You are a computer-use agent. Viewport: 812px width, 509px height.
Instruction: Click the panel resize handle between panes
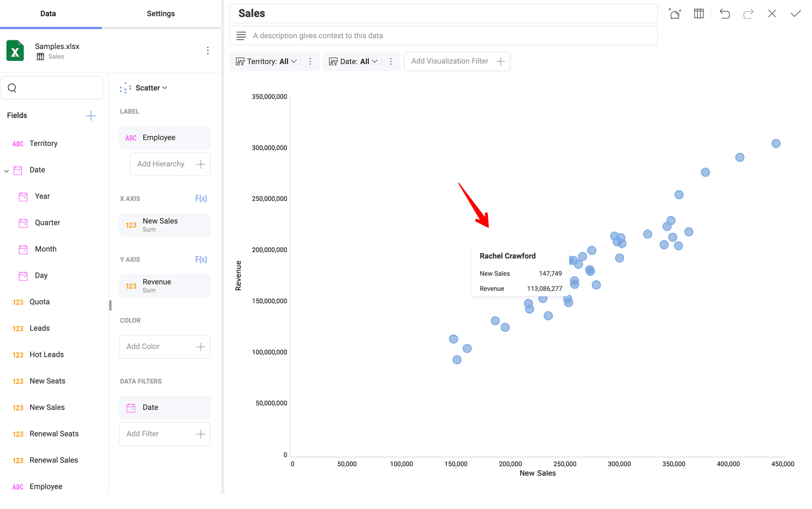(x=110, y=305)
